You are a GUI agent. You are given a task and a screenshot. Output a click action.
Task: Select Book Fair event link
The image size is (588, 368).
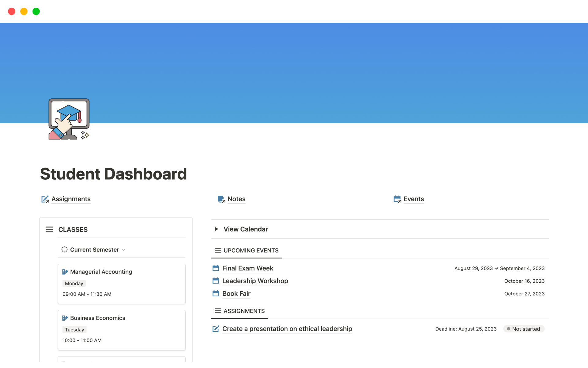click(236, 293)
